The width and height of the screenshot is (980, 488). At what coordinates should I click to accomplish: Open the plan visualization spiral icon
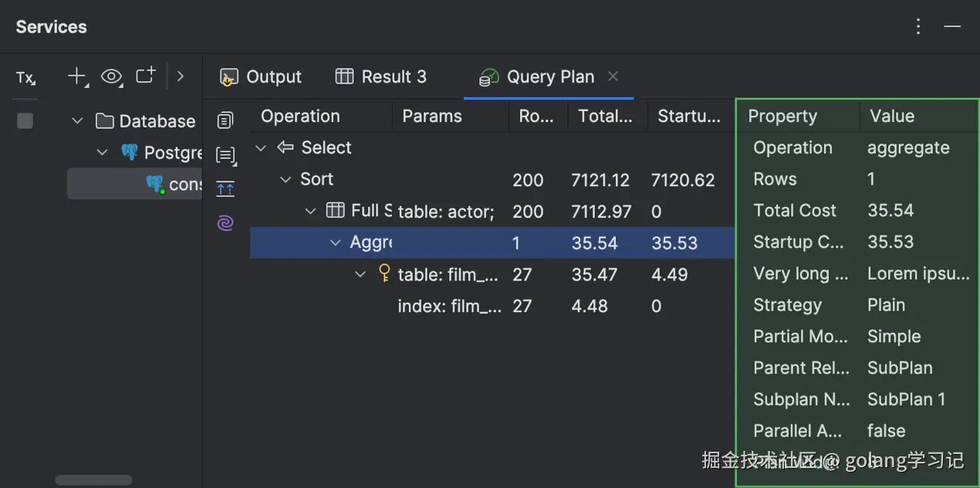225,222
